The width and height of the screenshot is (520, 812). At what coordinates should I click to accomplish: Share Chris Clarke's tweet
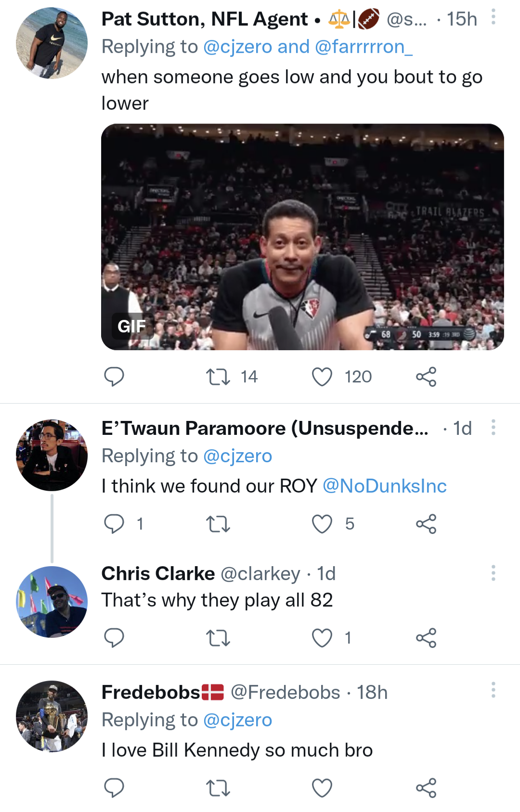point(426,638)
